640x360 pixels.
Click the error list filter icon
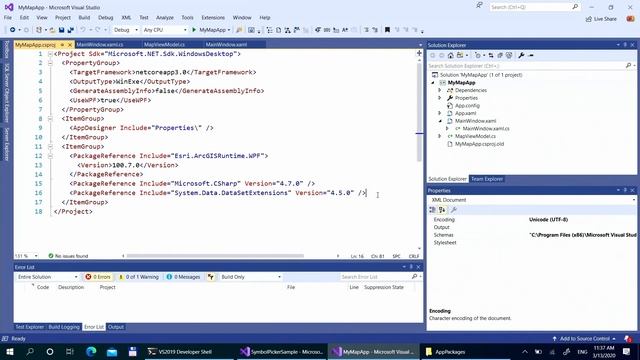[x=211, y=277]
